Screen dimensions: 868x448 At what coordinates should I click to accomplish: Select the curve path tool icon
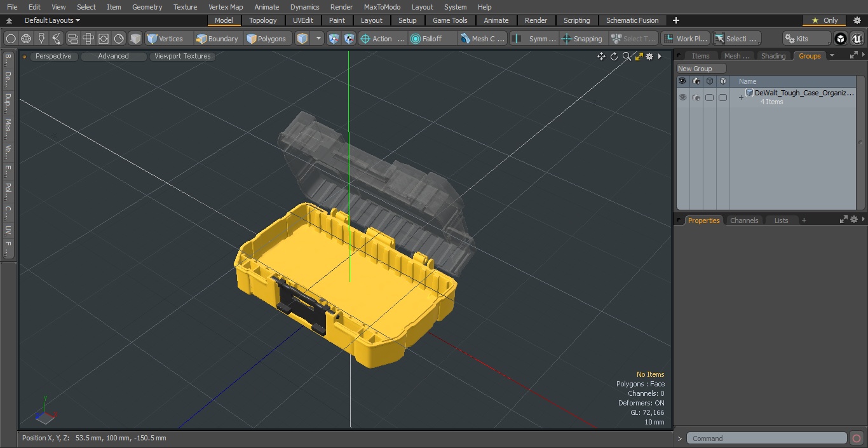tap(57, 39)
